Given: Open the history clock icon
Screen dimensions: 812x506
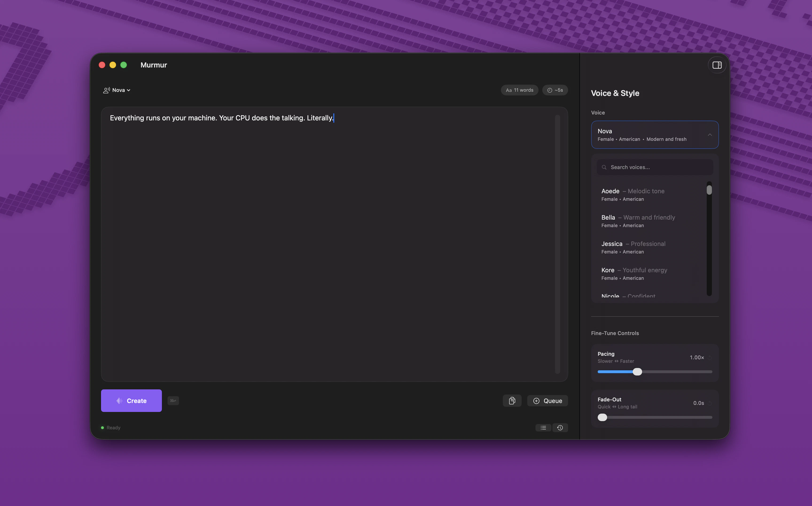Looking at the screenshot, I should tap(560, 428).
